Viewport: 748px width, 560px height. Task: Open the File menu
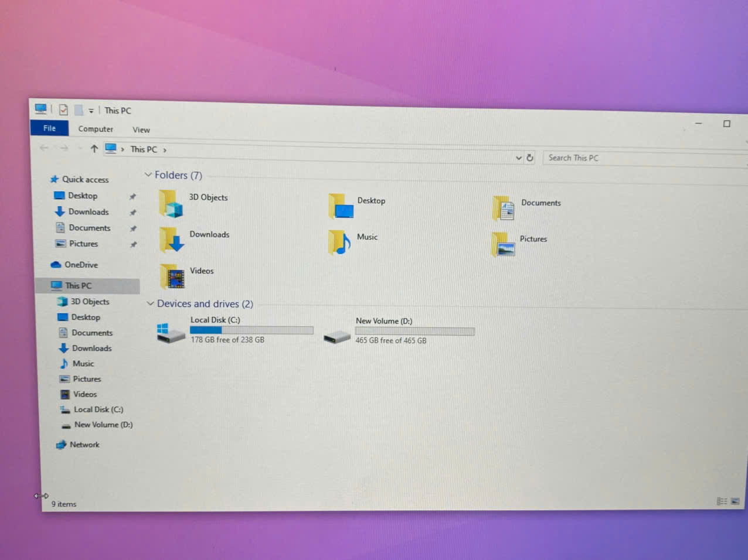point(49,128)
